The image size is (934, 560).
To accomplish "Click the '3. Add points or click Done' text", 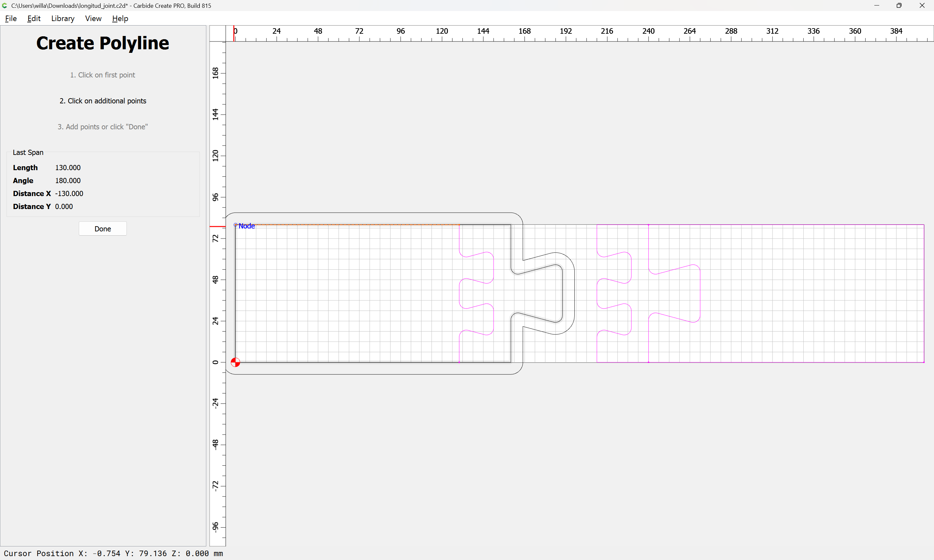I will tap(103, 127).
